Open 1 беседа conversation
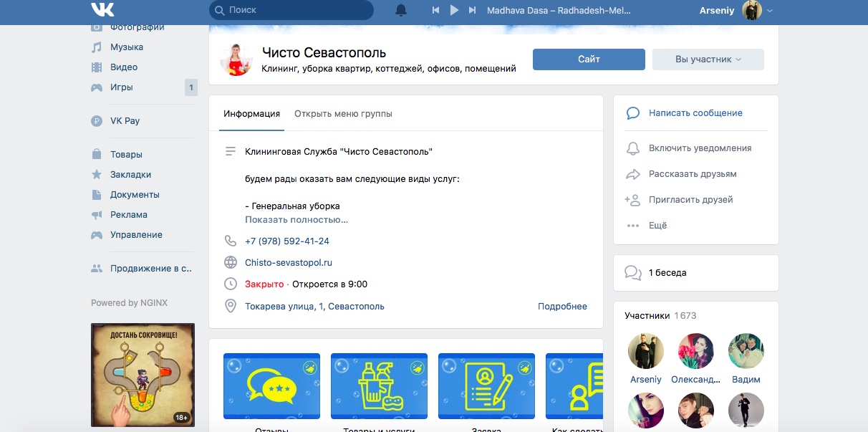Screen dimensions: 868x432 click(x=667, y=273)
